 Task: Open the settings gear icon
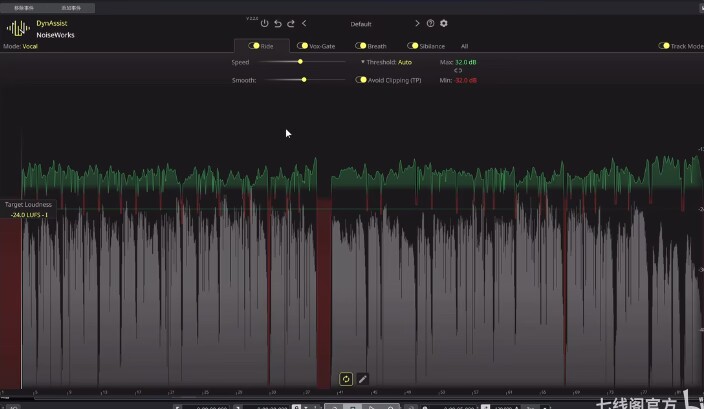click(x=444, y=23)
